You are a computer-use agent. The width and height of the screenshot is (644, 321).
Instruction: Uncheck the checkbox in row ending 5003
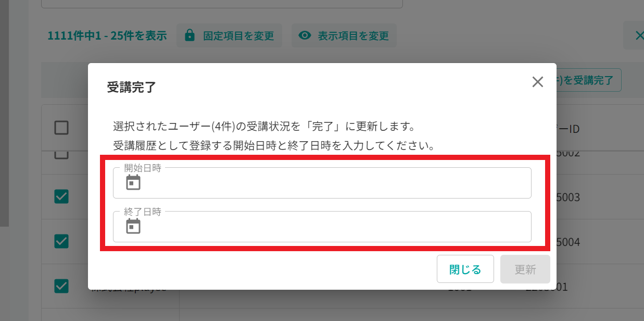tap(61, 196)
